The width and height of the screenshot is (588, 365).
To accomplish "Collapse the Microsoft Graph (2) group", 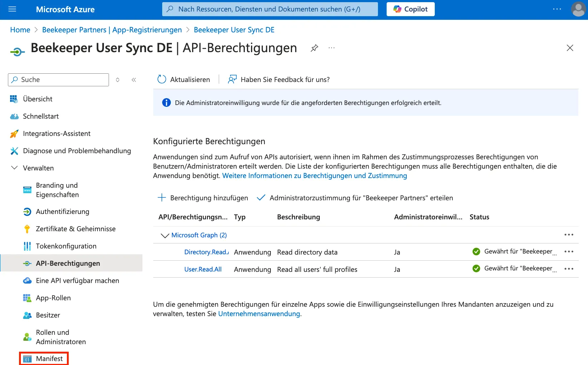I will click(165, 235).
